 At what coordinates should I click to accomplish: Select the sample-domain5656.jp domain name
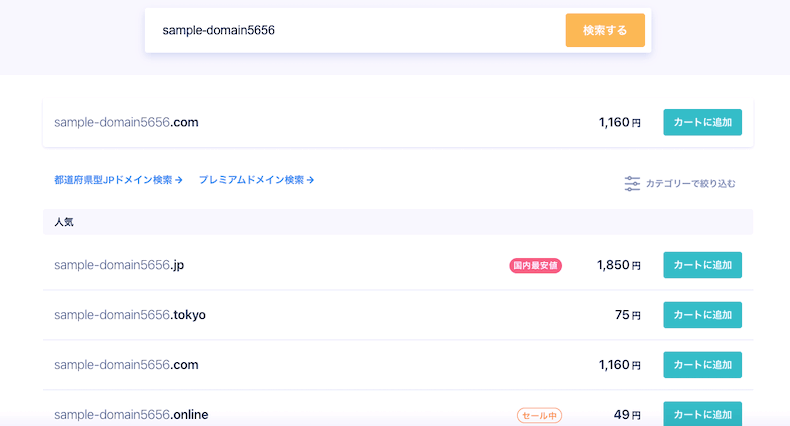pos(119,265)
